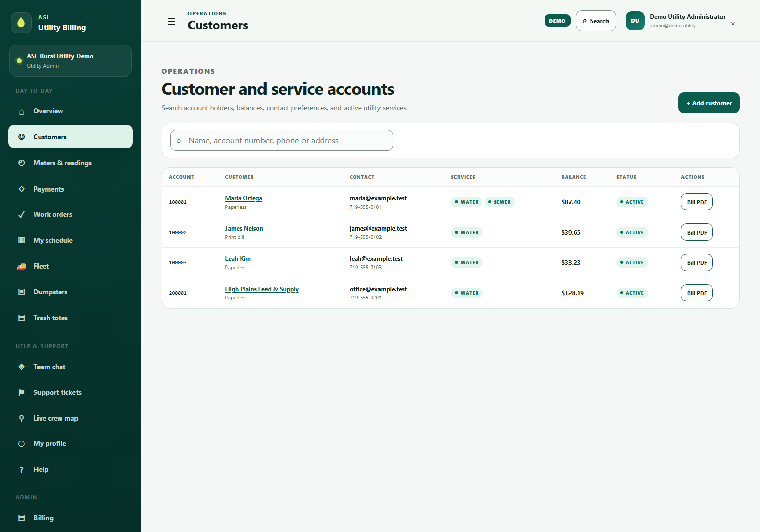Open Work orders in the sidebar
Viewport: 760px width, 532px height.
click(70, 214)
